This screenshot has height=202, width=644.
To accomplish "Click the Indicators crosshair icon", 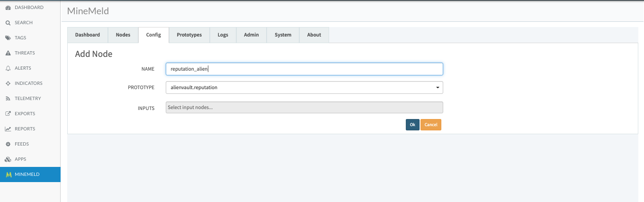I will (8, 83).
